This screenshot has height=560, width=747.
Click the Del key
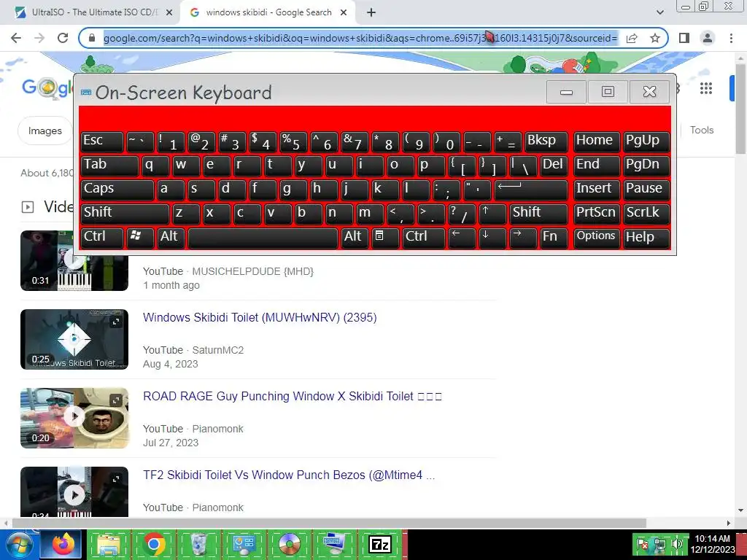[x=554, y=166]
